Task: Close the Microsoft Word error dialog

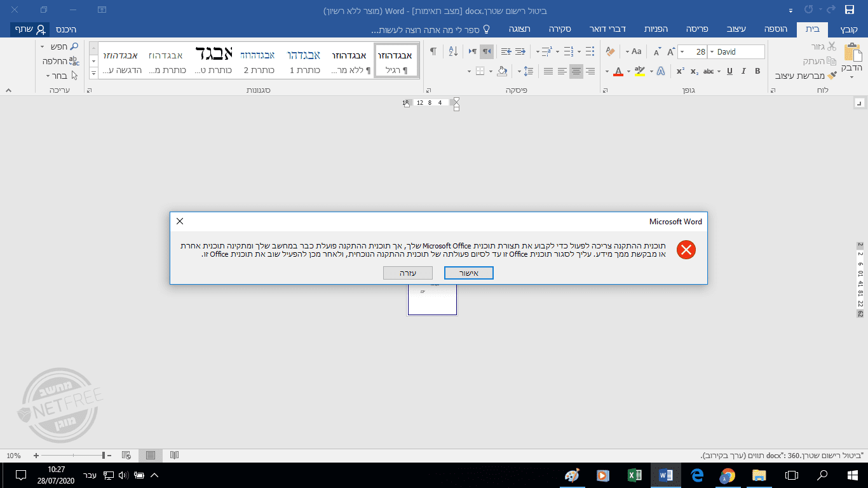Action: pos(180,221)
